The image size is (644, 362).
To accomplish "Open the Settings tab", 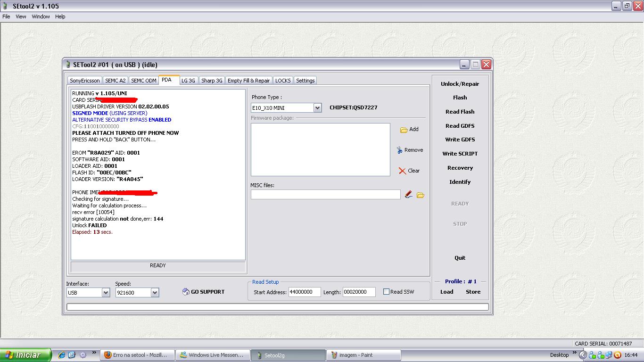I will [x=305, y=81].
